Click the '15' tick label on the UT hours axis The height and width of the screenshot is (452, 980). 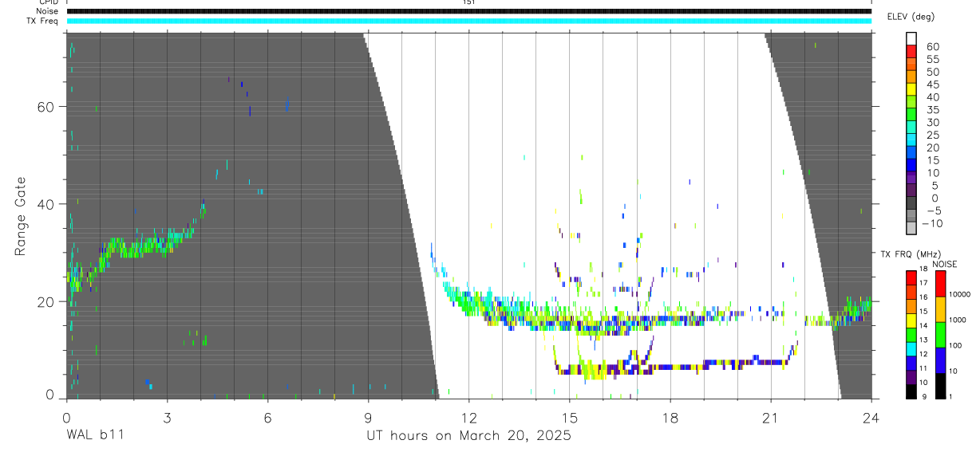(x=569, y=418)
